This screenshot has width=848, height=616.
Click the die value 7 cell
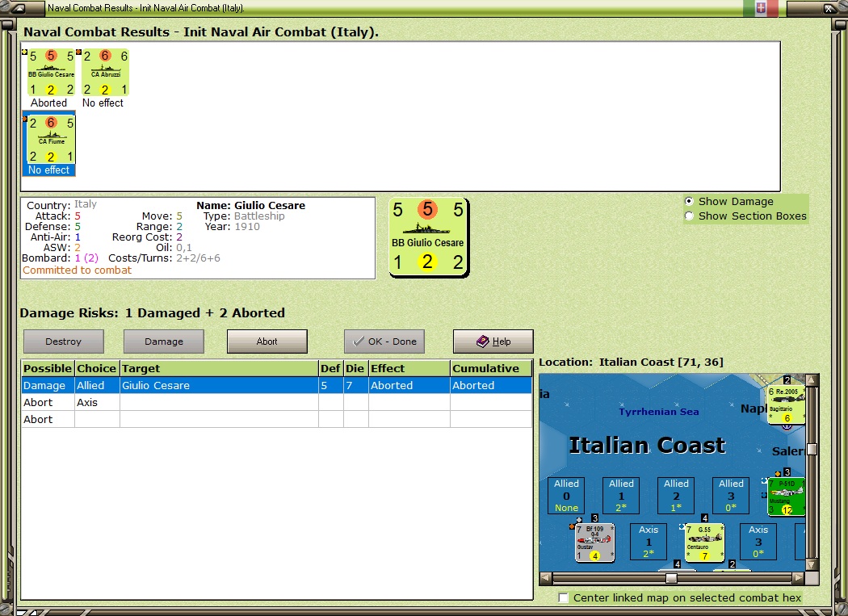click(x=355, y=385)
